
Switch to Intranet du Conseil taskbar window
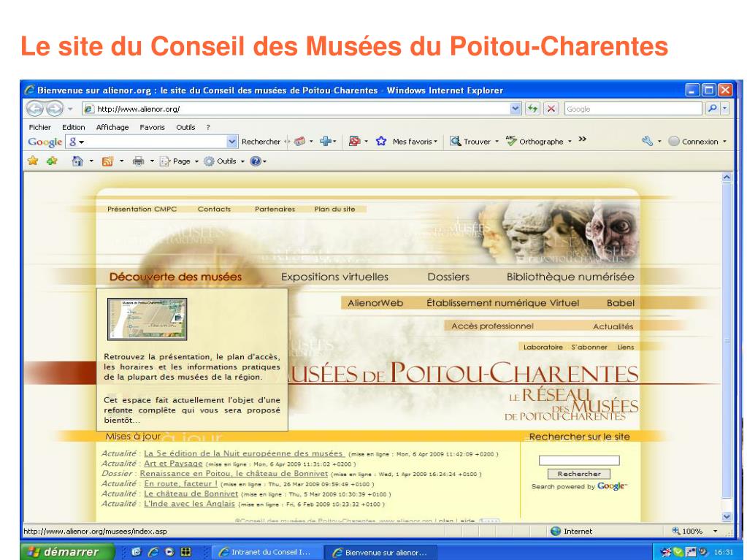coord(267,553)
